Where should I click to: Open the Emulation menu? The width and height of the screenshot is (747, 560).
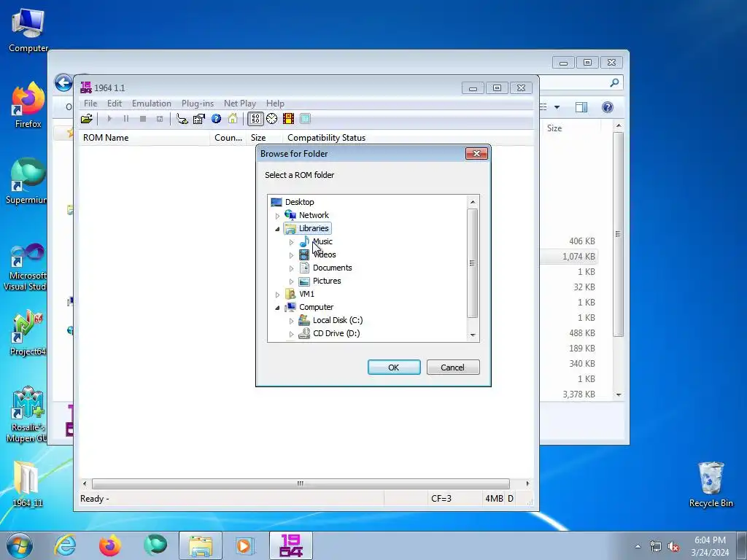[152, 104]
